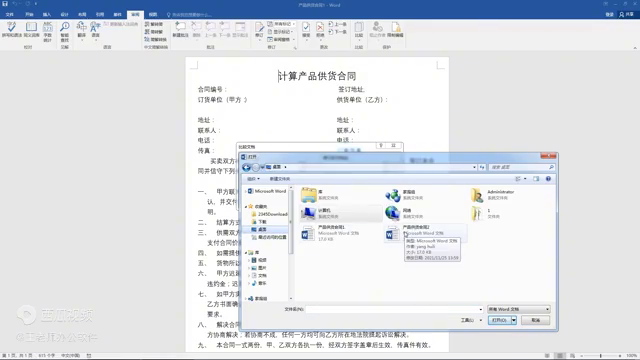
Task: Open the Show Markup (显示标记) dropdown
Action: (x=281, y=31)
